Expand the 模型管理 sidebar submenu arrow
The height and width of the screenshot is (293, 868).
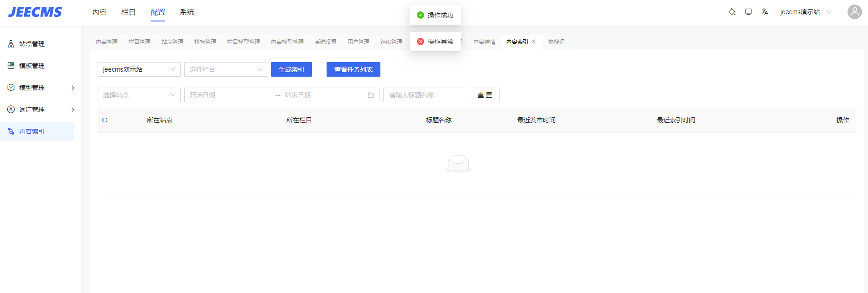[x=73, y=88]
